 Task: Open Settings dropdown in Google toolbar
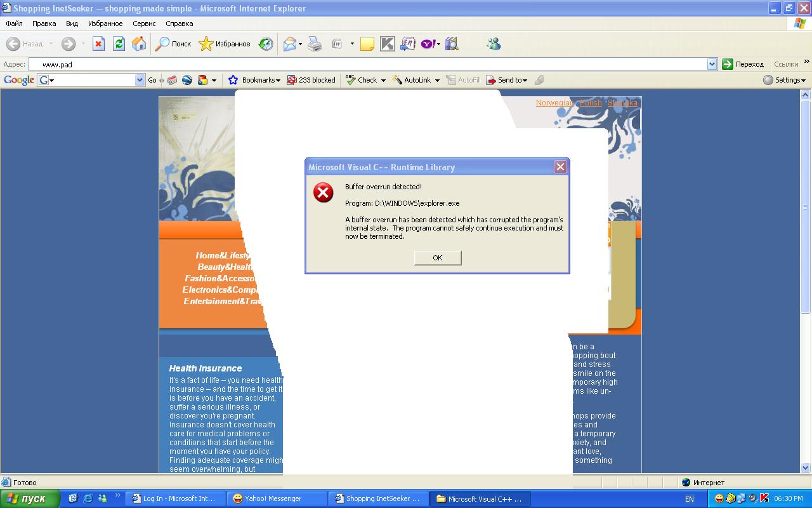click(x=785, y=80)
